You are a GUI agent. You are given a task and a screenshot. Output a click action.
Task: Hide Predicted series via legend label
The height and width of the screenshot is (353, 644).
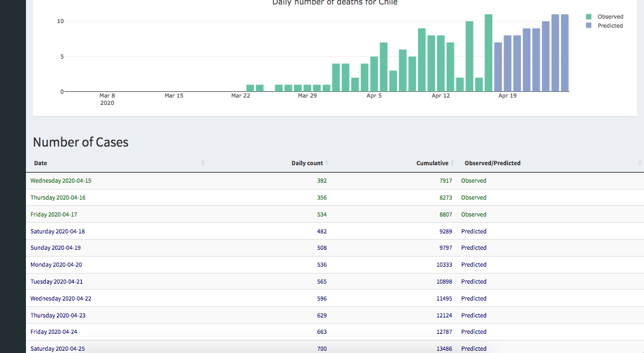tap(610, 26)
